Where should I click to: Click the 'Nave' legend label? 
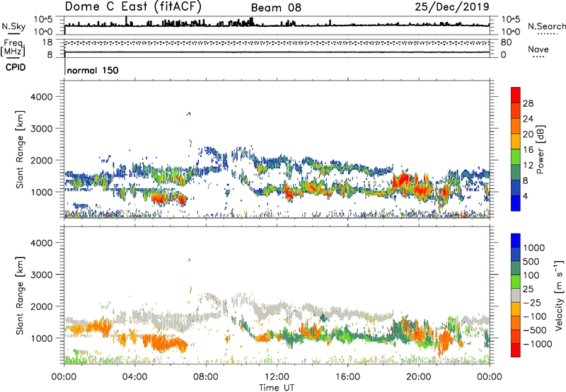tap(538, 50)
